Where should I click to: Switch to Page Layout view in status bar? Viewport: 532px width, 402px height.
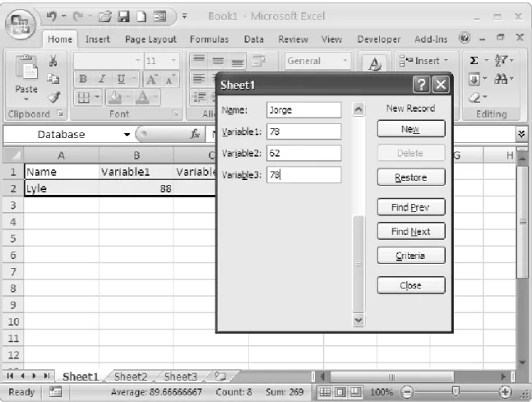tap(340, 392)
